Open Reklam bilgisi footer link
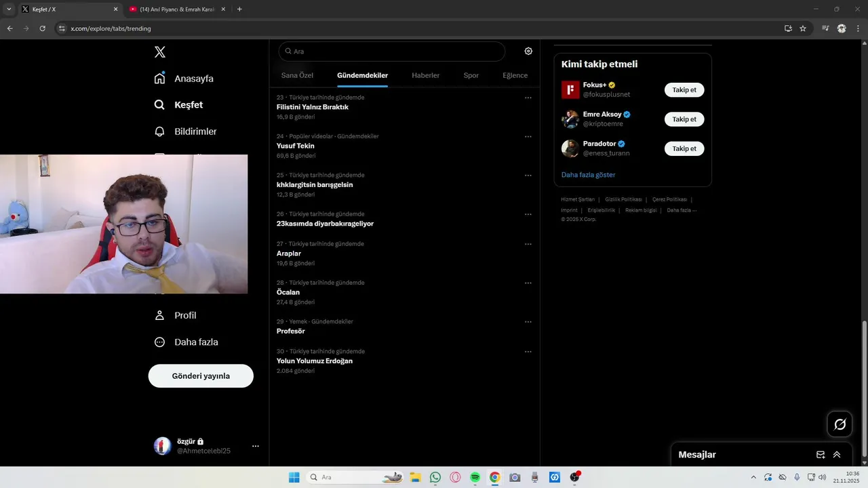 point(641,210)
